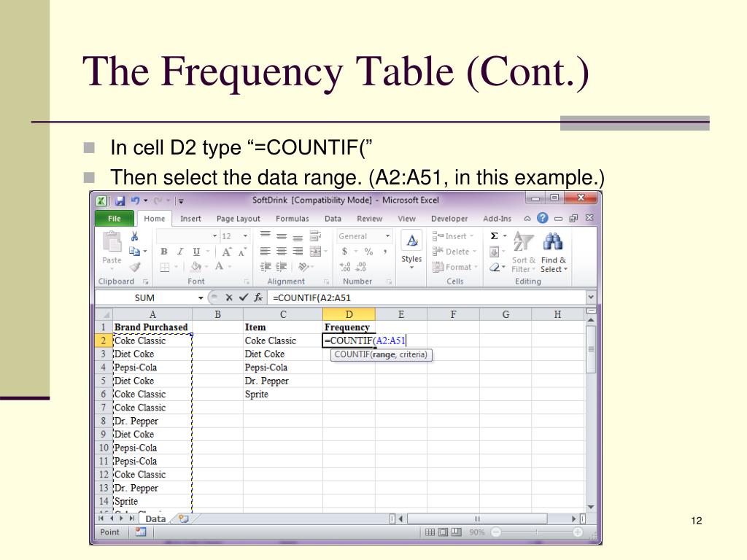Apply Accounting dollar number format

pos(344,252)
